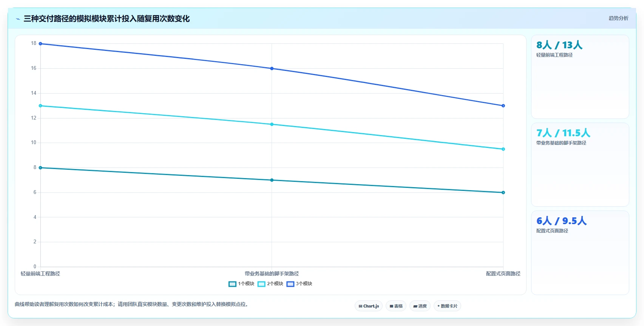The width and height of the screenshot is (644, 326).
Task: Click the 3个模块 point at 带业务基础的脚手架路径
Action: (x=272, y=69)
